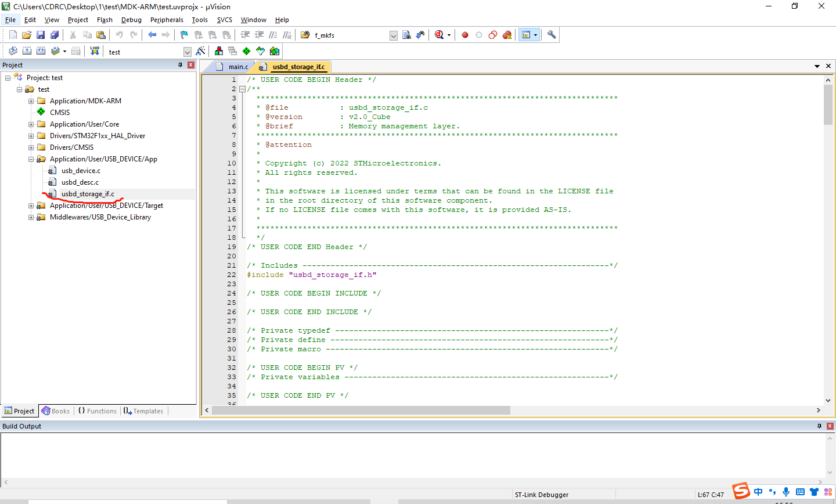Open the Debug menu
The image size is (836, 504).
point(131,19)
